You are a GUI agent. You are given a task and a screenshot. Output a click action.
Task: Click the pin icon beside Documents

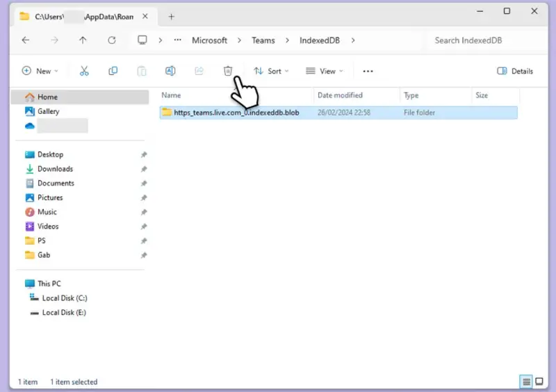point(144,183)
